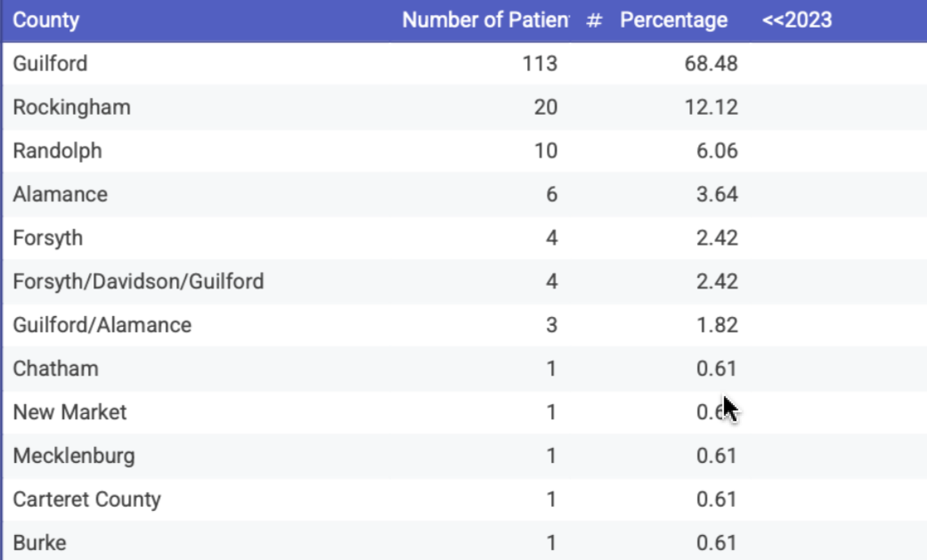The width and height of the screenshot is (927, 560).
Task: Click the # column header symbol
Action: coord(595,20)
